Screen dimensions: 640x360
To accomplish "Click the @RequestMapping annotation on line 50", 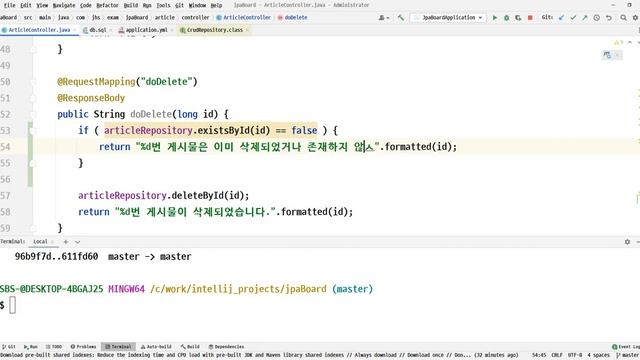I will [x=96, y=82].
